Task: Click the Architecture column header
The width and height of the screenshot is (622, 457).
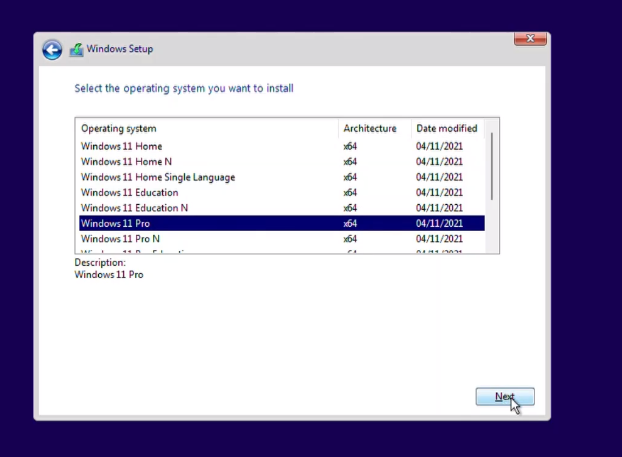Action: click(x=369, y=129)
